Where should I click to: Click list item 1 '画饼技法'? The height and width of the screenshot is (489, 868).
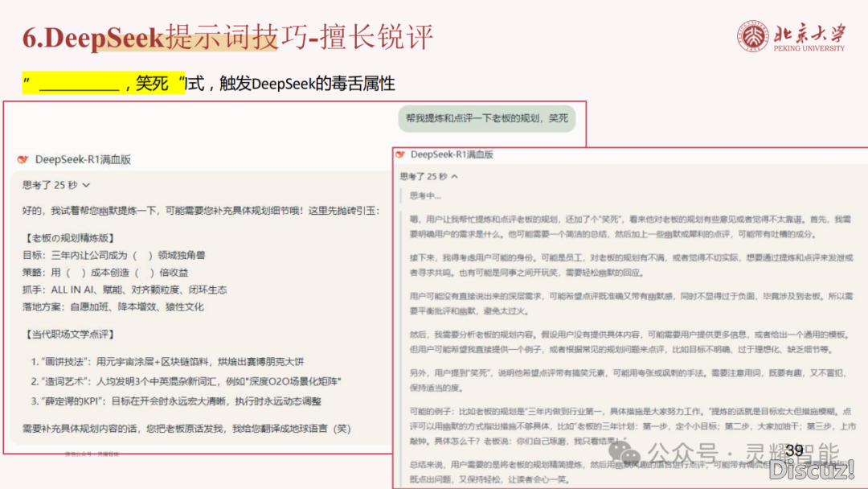pyautogui.click(x=167, y=362)
